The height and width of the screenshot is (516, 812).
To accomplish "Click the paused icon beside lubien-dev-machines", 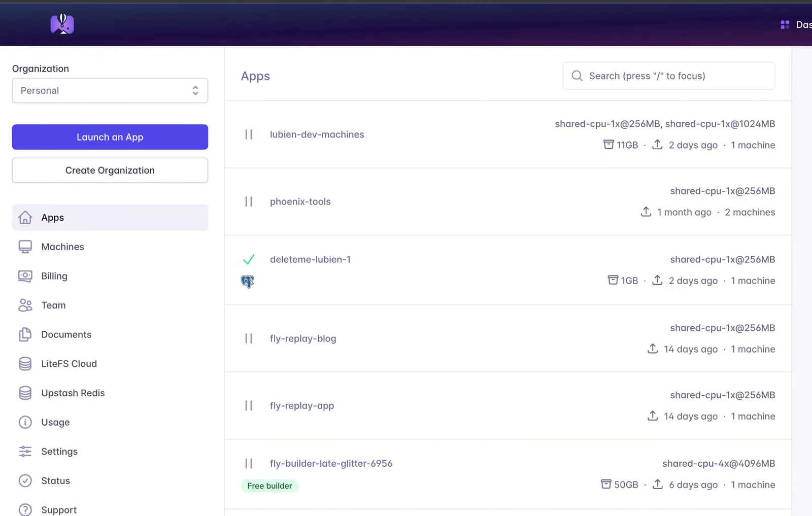I will [249, 134].
